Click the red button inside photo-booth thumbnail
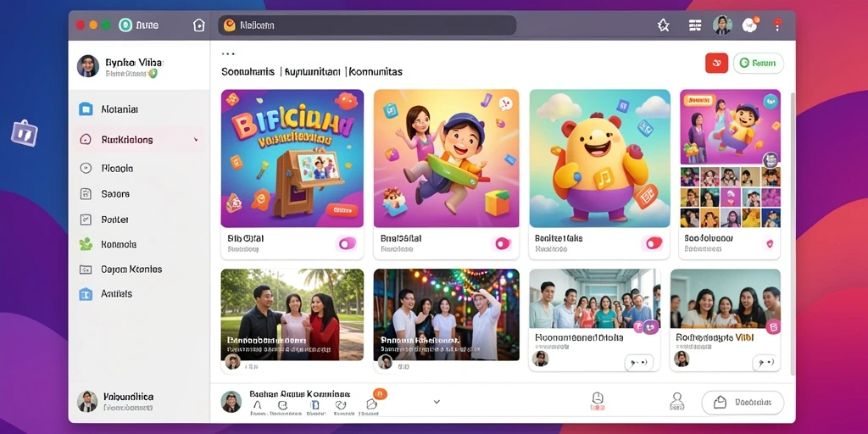Screen dimensions: 868x434 tap(342, 210)
